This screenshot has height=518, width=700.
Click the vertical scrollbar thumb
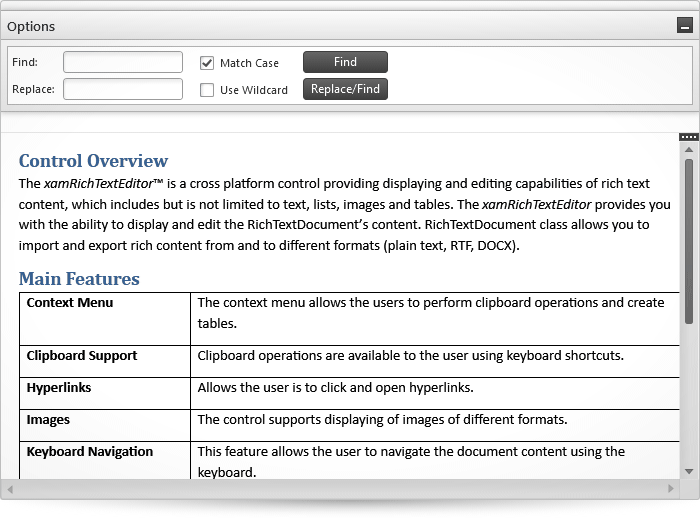point(689,241)
